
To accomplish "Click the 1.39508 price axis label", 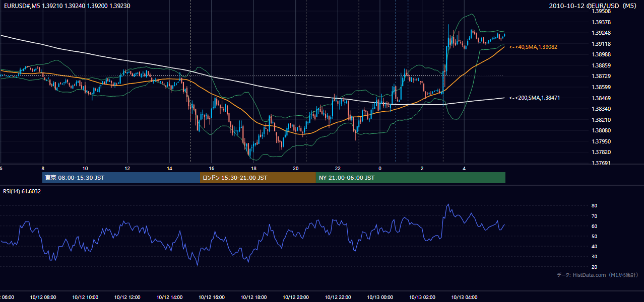I will coord(601,11).
